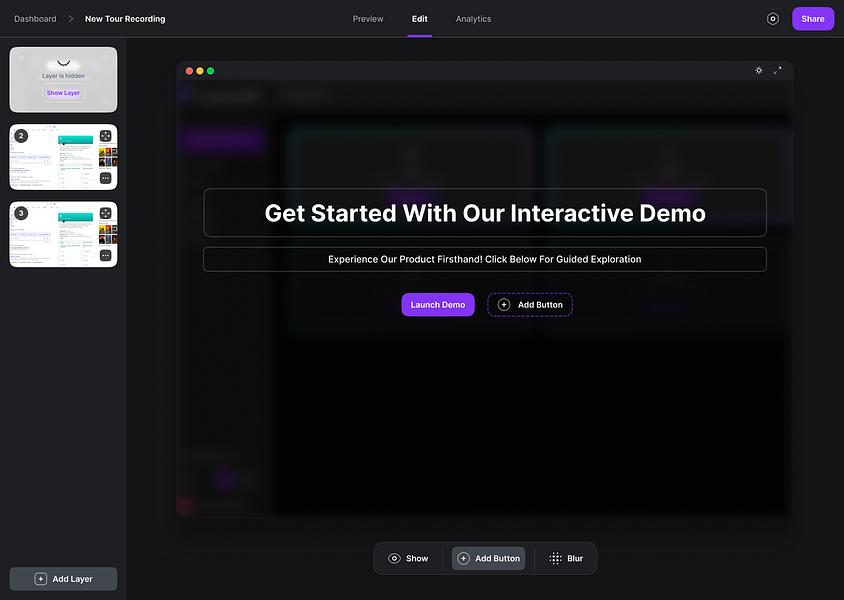Go back to the Dashboard
Screen dimensions: 844x600
point(34,18)
